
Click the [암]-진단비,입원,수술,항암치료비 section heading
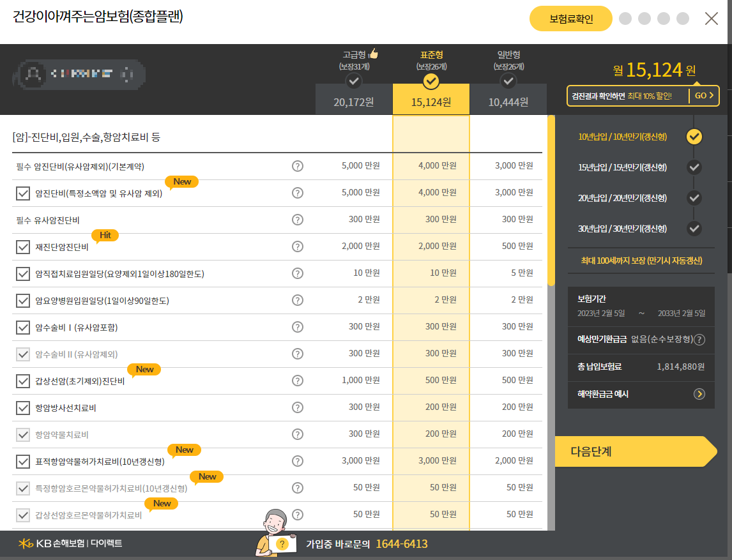pos(86,137)
